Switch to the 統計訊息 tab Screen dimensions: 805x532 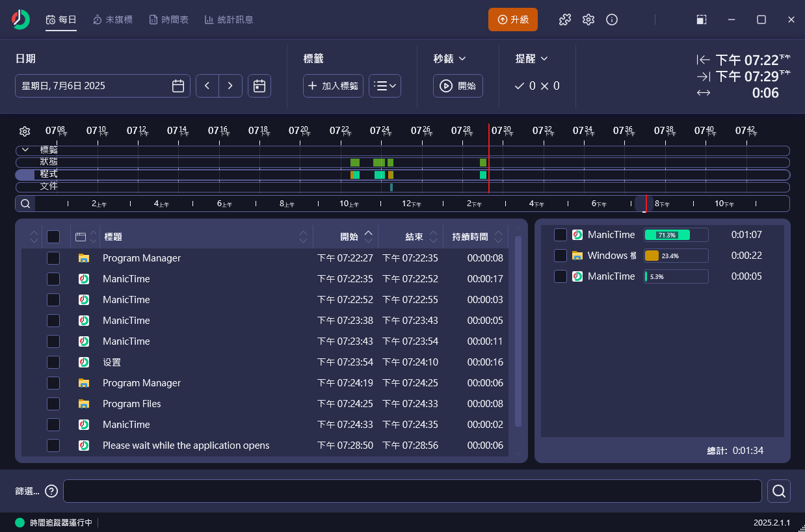(228, 20)
